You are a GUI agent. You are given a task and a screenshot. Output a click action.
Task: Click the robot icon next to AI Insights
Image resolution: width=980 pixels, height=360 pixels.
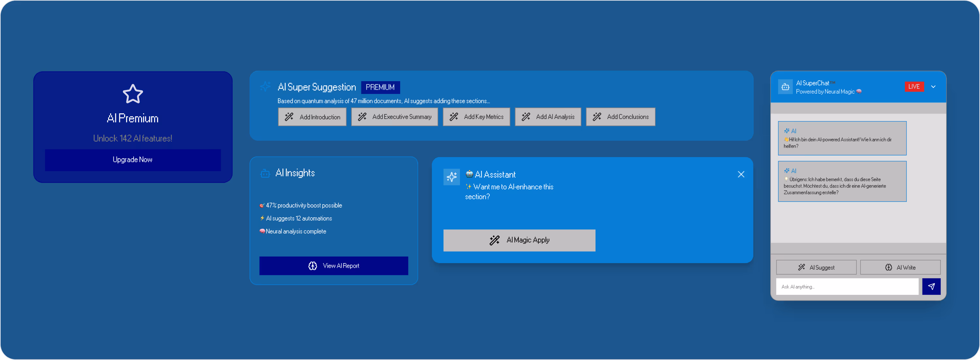[x=265, y=173]
